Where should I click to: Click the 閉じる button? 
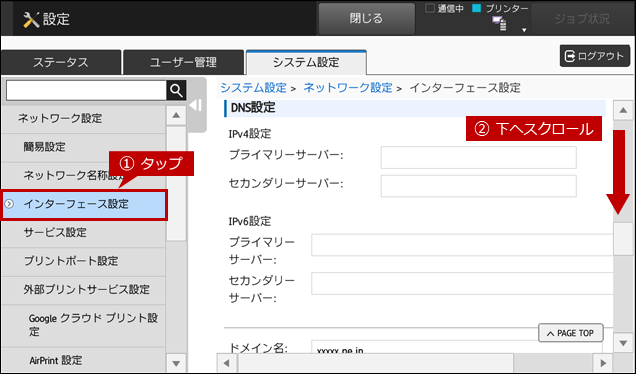click(366, 19)
